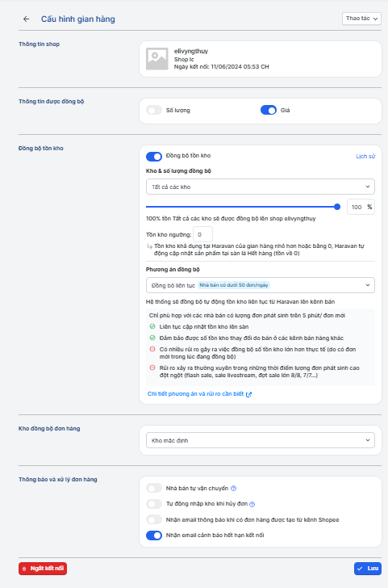388x588 pixels.
Task: Click the sync percentage slider handle
Action: pyautogui.click(x=337, y=207)
